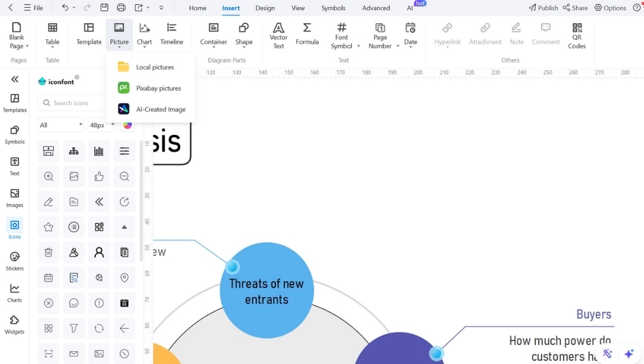
Task: Open the File menu
Action: pos(33,7)
